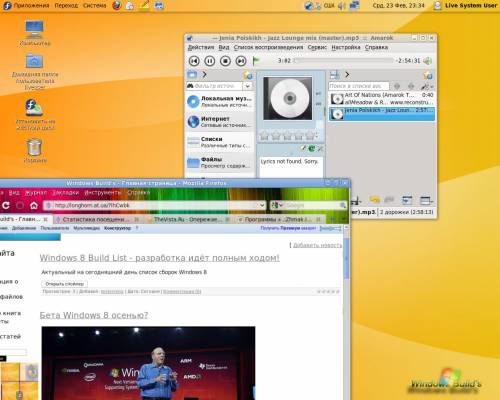Skip to next track in Amarok
The height and width of the screenshot is (400, 500).
[x=241, y=61]
